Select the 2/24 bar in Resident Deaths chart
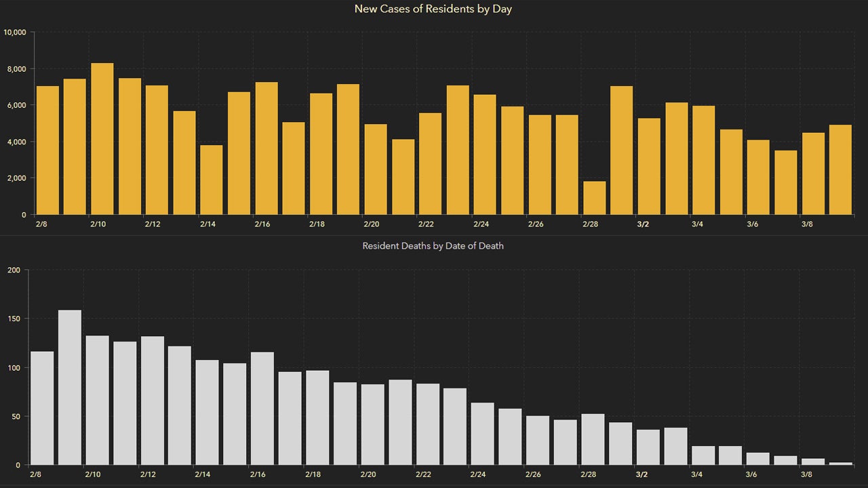 [x=482, y=434]
